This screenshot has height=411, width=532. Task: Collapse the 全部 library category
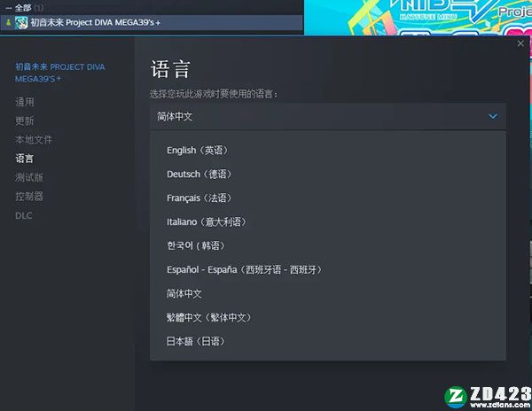coord(9,7)
